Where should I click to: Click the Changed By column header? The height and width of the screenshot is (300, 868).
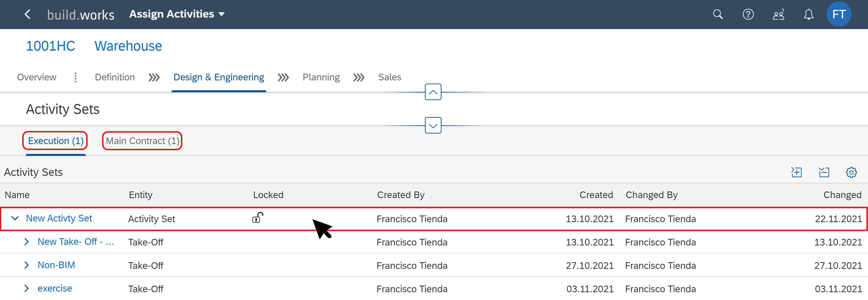[651, 195]
